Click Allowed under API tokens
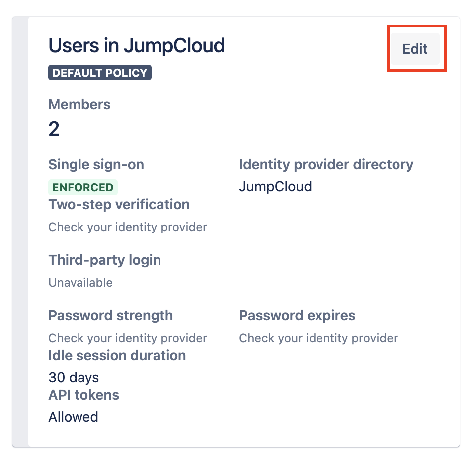 73,417
